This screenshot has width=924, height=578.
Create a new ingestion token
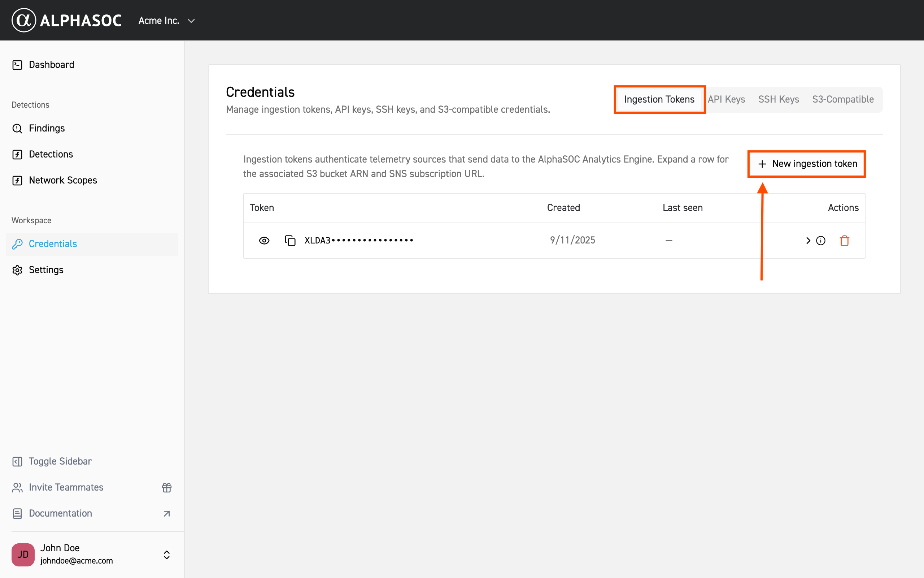point(807,164)
